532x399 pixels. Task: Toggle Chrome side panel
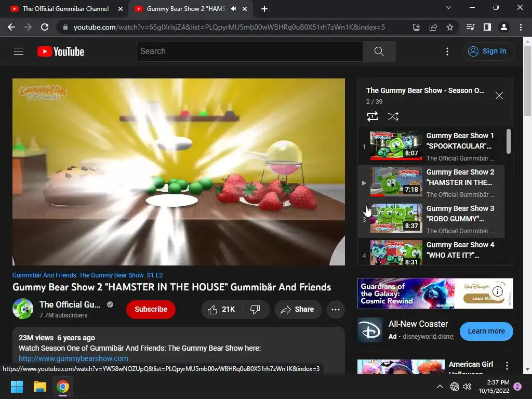(487, 27)
